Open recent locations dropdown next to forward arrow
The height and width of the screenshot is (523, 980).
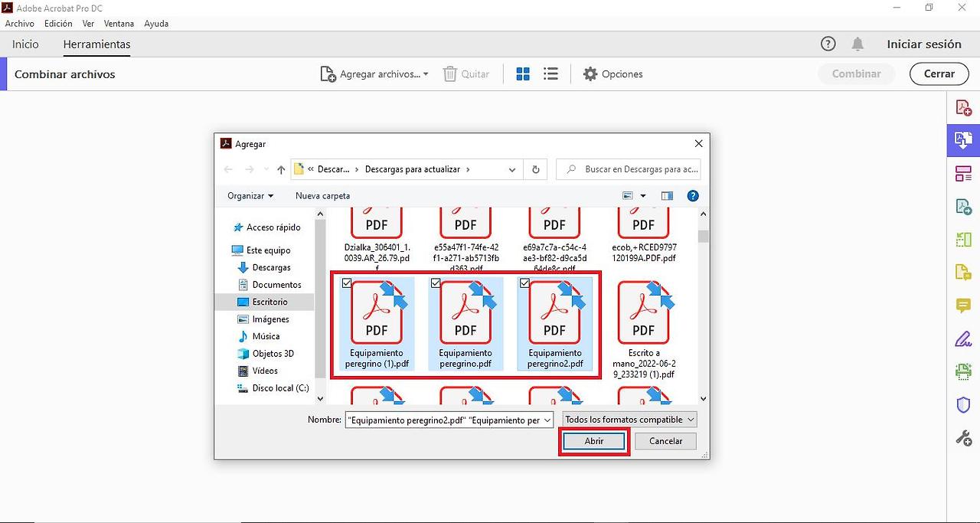coord(266,169)
